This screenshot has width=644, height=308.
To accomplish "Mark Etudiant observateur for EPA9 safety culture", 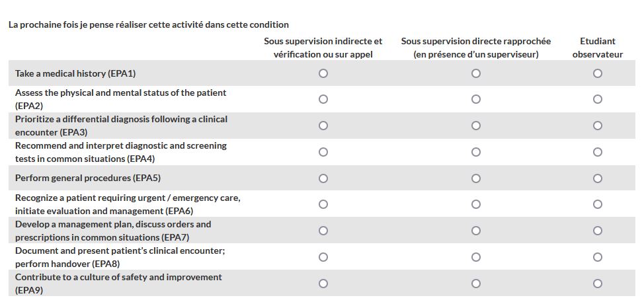I will [x=598, y=284].
